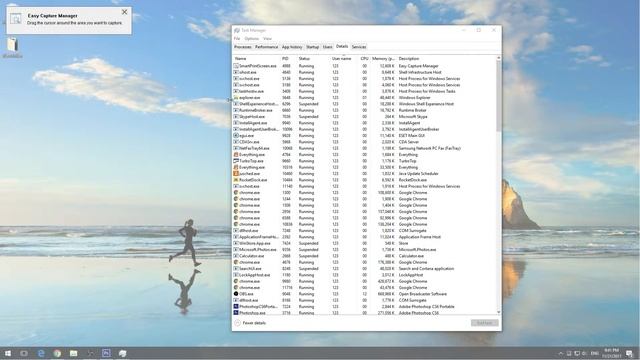Click the SearchUI.exe process icon

click(236, 269)
